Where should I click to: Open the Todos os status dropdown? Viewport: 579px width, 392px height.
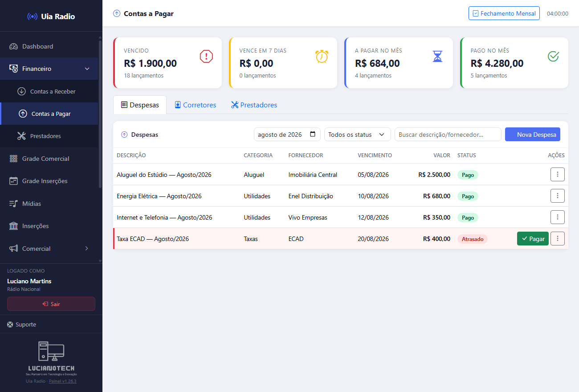click(x=358, y=135)
